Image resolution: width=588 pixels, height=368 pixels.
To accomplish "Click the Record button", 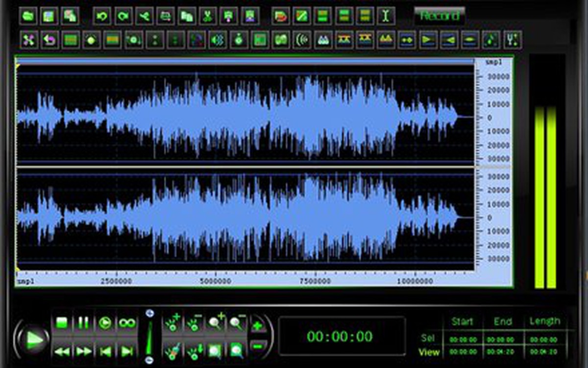I will [440, 16].
